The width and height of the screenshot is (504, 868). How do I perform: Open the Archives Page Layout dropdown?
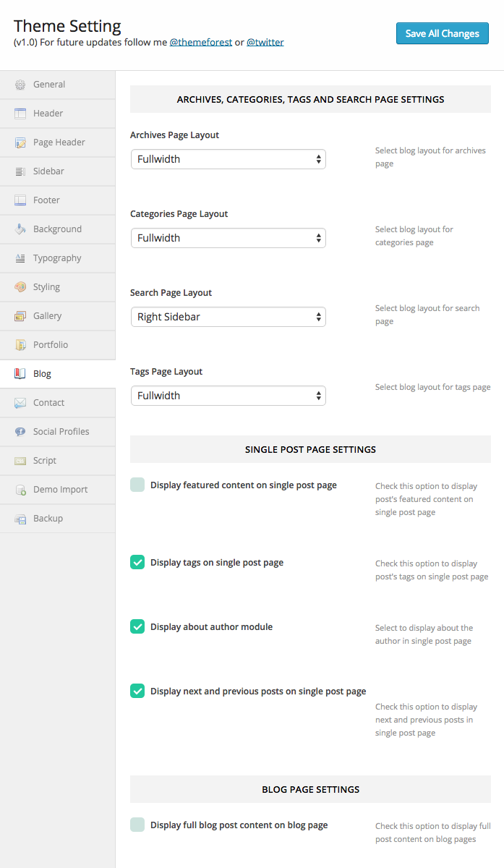pos(228,159)
